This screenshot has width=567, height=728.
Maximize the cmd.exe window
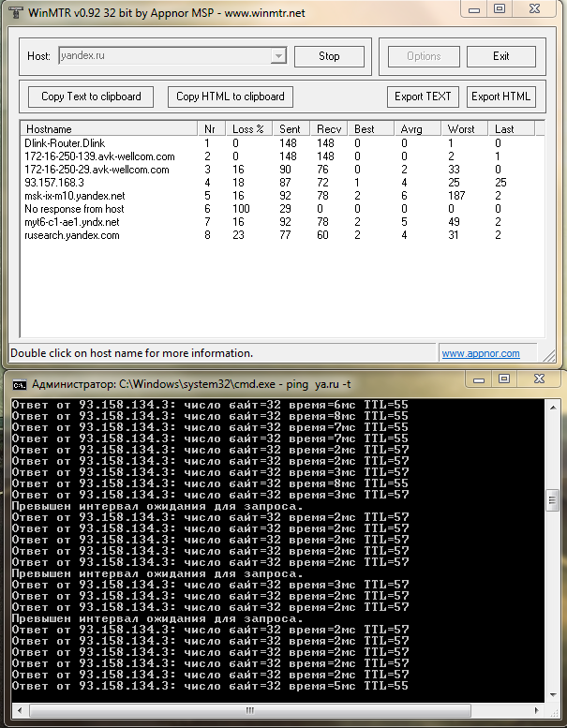pos(504,379)
